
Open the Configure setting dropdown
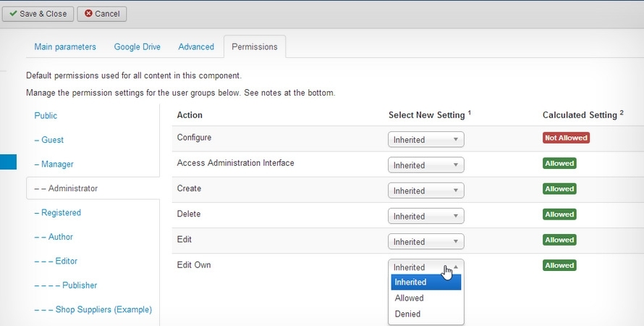pyautogui.click(x=426, y=139)
